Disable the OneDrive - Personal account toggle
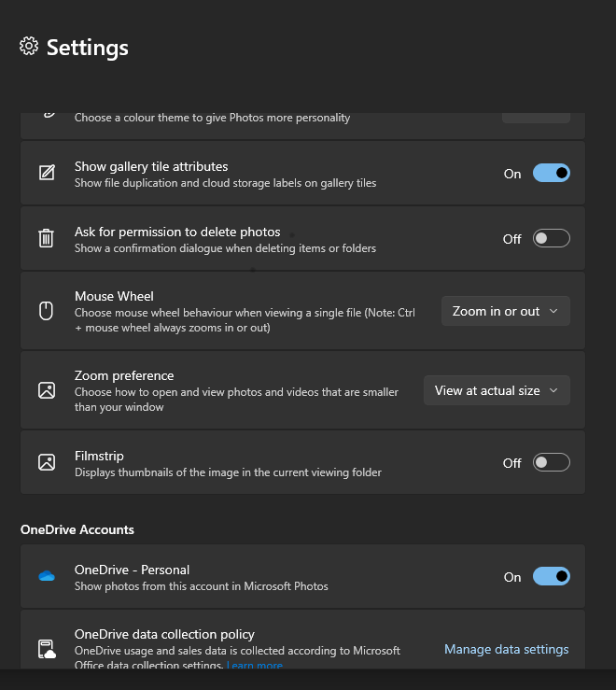This screenshot has width=616, height=690. click(552, 576)
